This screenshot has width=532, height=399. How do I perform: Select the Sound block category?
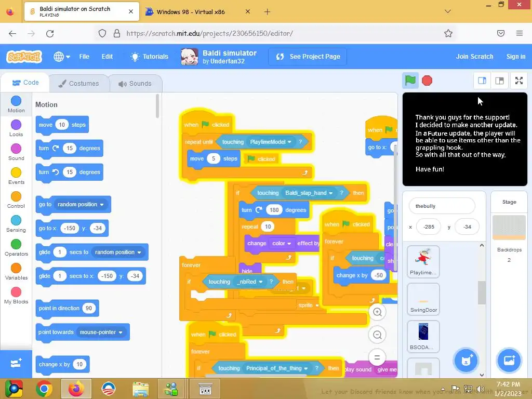pyautogui.click(x=16, y=152)
